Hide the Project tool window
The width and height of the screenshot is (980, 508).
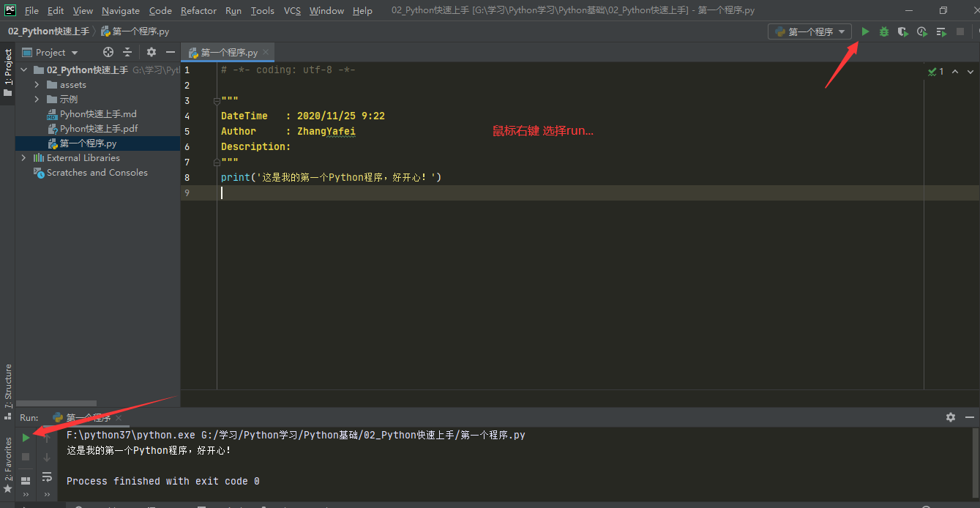coord(171,52)
